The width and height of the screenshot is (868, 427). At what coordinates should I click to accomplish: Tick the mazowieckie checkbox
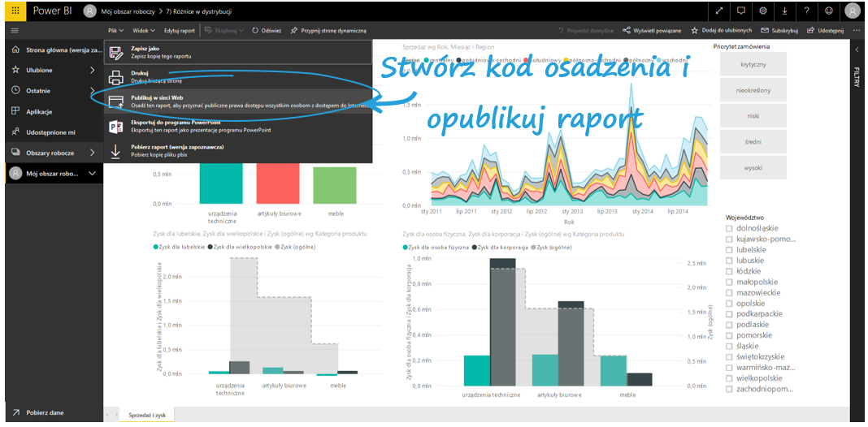coord(730,292)
